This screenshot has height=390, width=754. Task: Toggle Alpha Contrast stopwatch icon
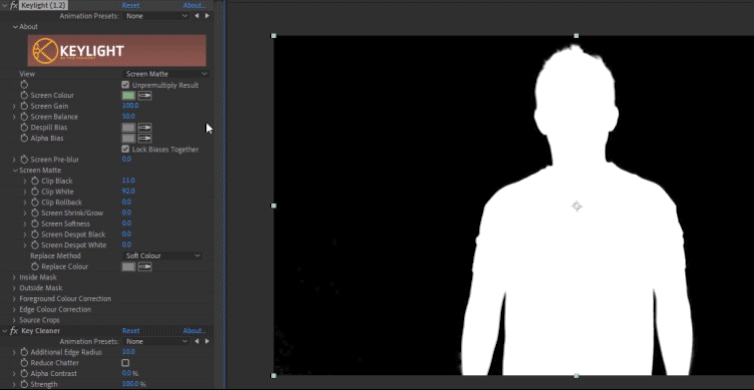[24, 373]
